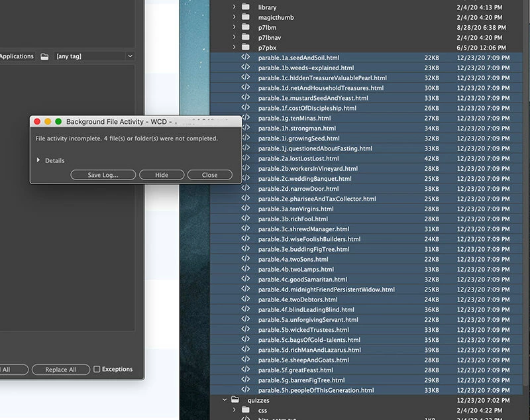The width and height of the screenshot is (530, 420).
Task: Click the HTML file icon of parable.4b.twoLamps.html
Action: point(246,269)
